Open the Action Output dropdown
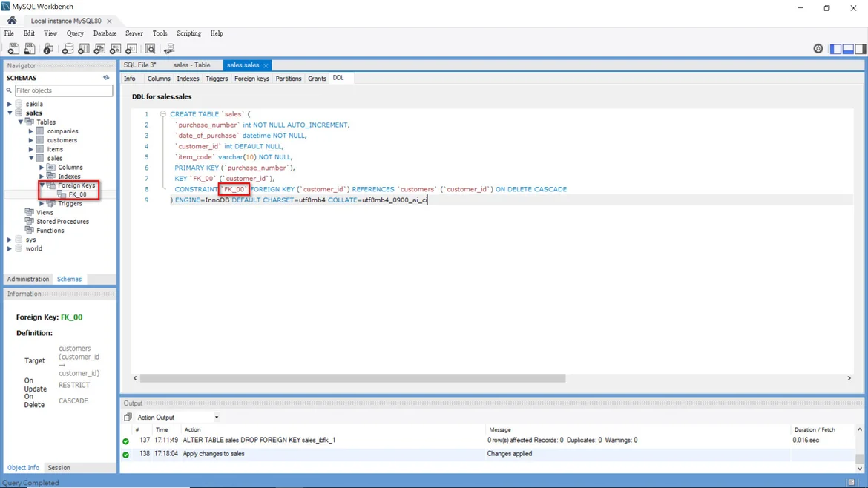Image resolution: width=868 pixels, height=488 pixels. 216,418
